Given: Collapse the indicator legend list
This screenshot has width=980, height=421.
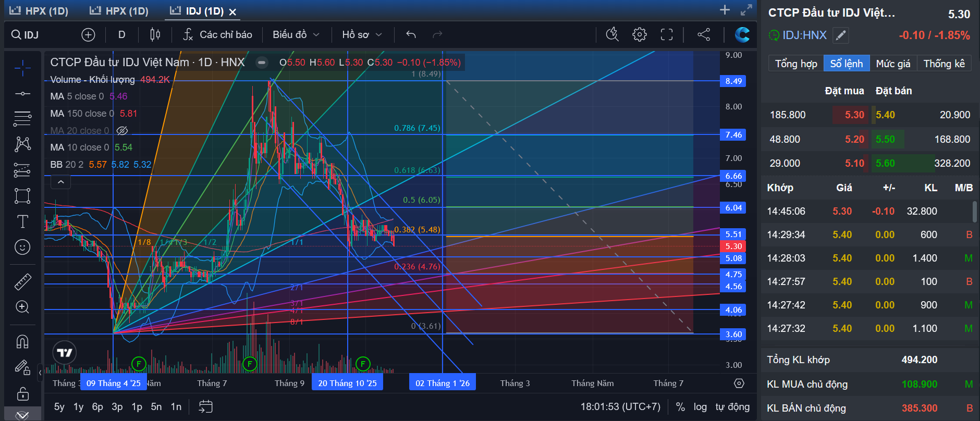Looking at the screenshot, I should click(61, 182).
